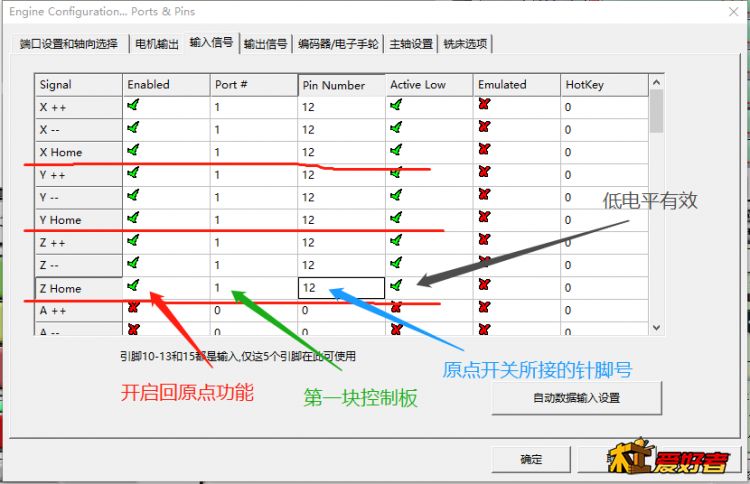Toggle Emulated red cross for A ++
Viewport: 750px width, 484px height.
[484, 307]
